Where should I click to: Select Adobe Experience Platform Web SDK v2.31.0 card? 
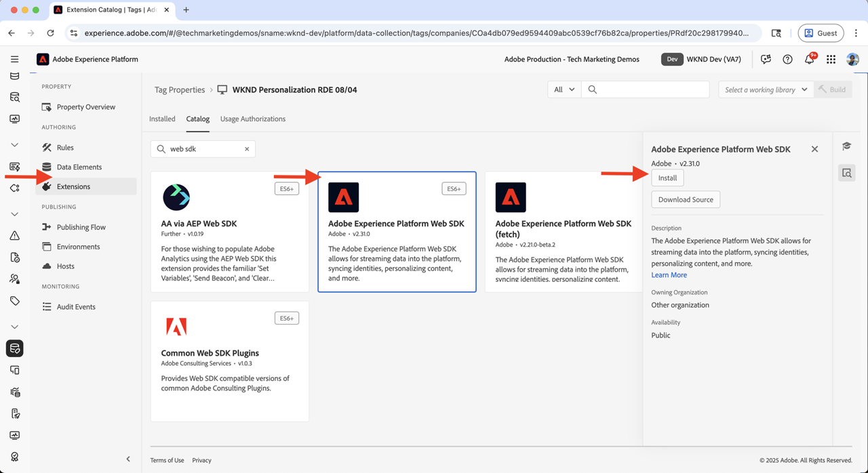click(397, 232)
